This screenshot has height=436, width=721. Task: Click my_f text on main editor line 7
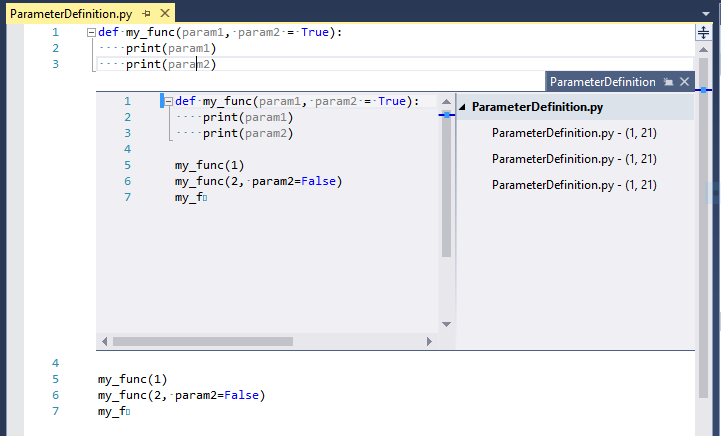(112, 411)
